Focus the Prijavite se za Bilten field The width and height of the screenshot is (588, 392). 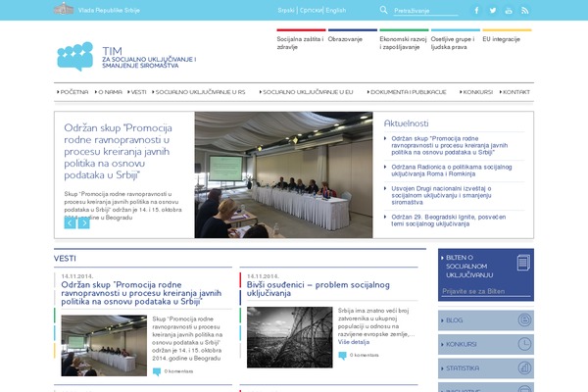486,291
